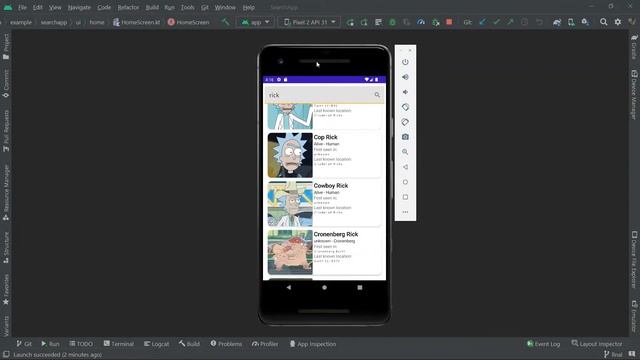Open the Code menu
Screen dimensions: 640x360
tap(104, 7)
